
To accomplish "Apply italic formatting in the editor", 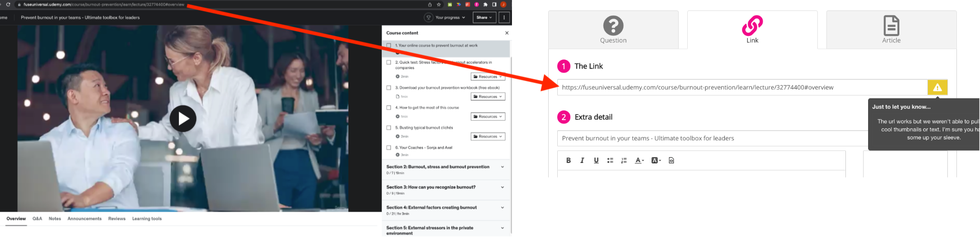I will click(582, 160).
